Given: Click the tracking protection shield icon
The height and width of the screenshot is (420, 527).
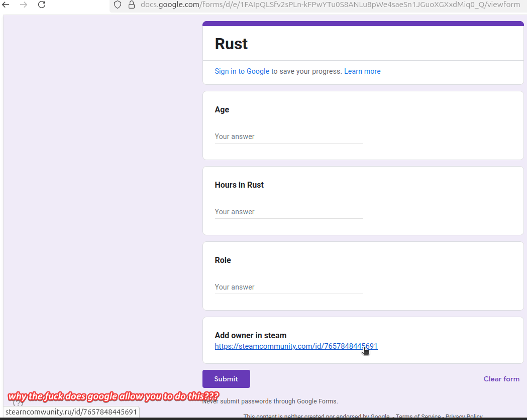Looking at the screenshot, I should click(x=116, y=5).
